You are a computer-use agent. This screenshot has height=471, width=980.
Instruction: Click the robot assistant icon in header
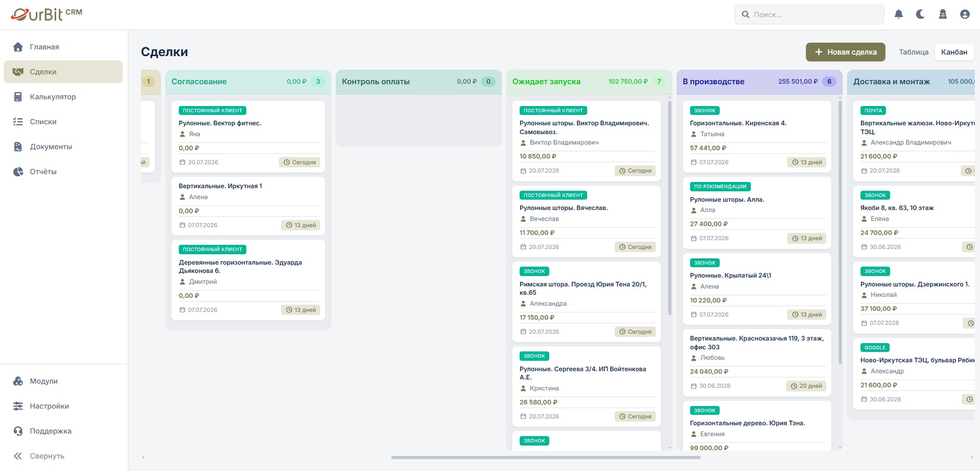pyautogui.click(x=943, y=15)
